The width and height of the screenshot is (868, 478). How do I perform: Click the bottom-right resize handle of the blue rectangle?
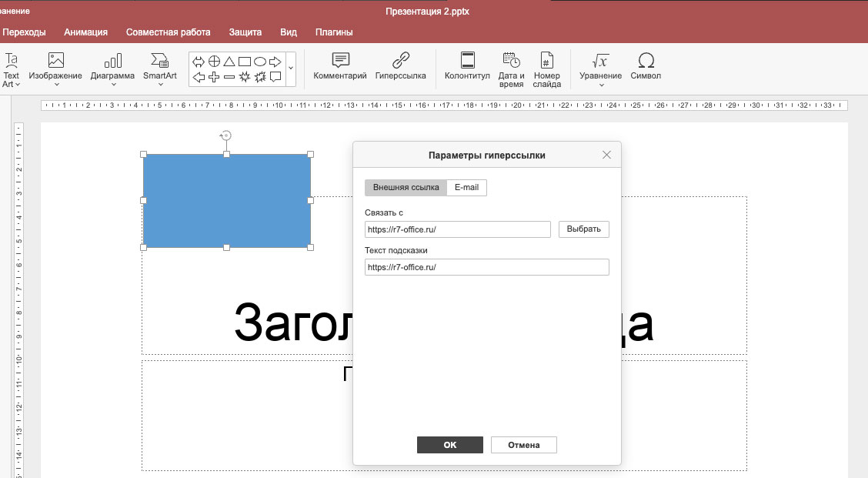pos(311,248)
